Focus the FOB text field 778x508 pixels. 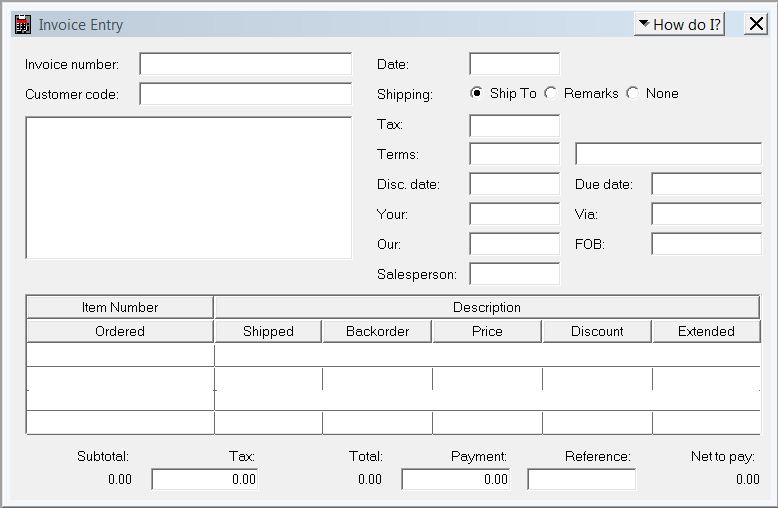(x=706, y=244)
